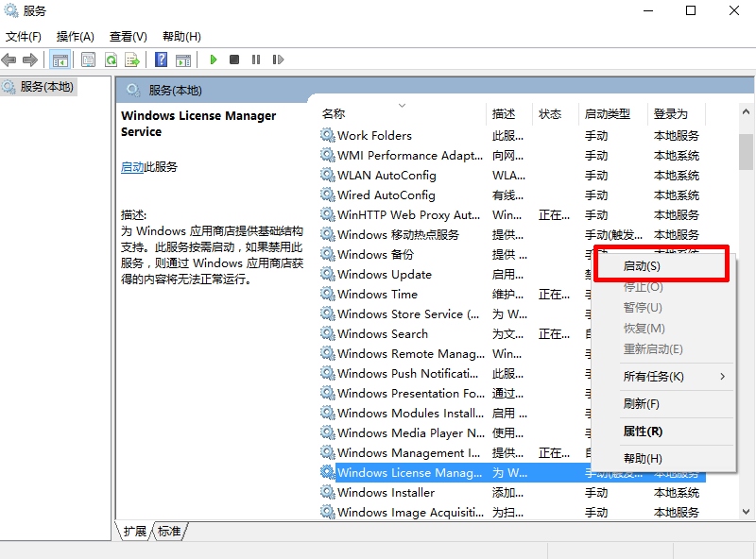756x559 pixels.
Task: Resume the service with the rightmost toolbar icon
Action: [277, 59]
